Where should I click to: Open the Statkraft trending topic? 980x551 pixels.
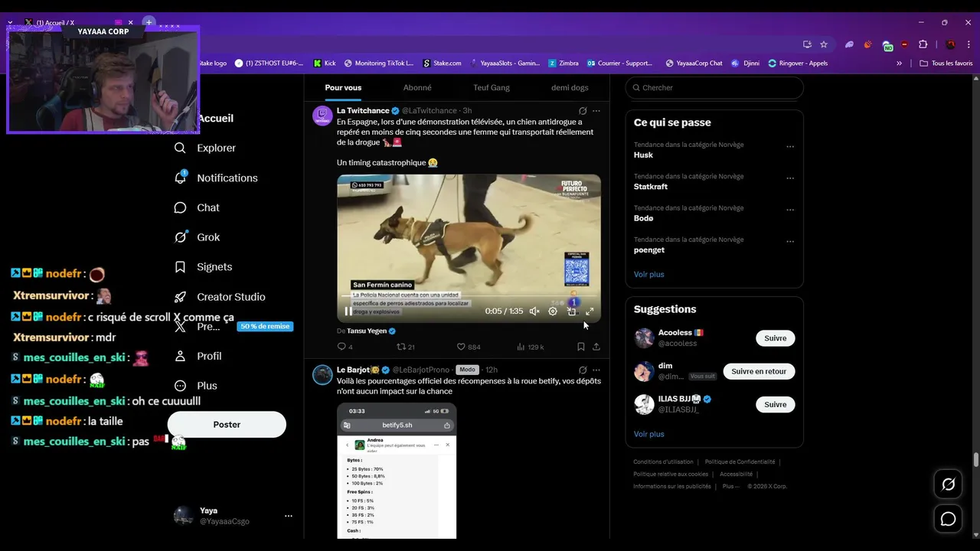(x=651, y=187)
